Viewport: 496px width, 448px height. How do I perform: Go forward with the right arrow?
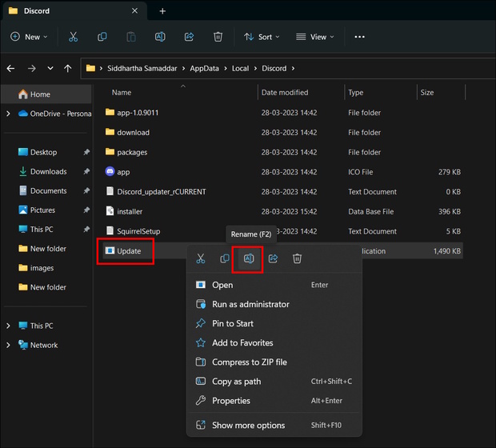[x=32, y=68]
